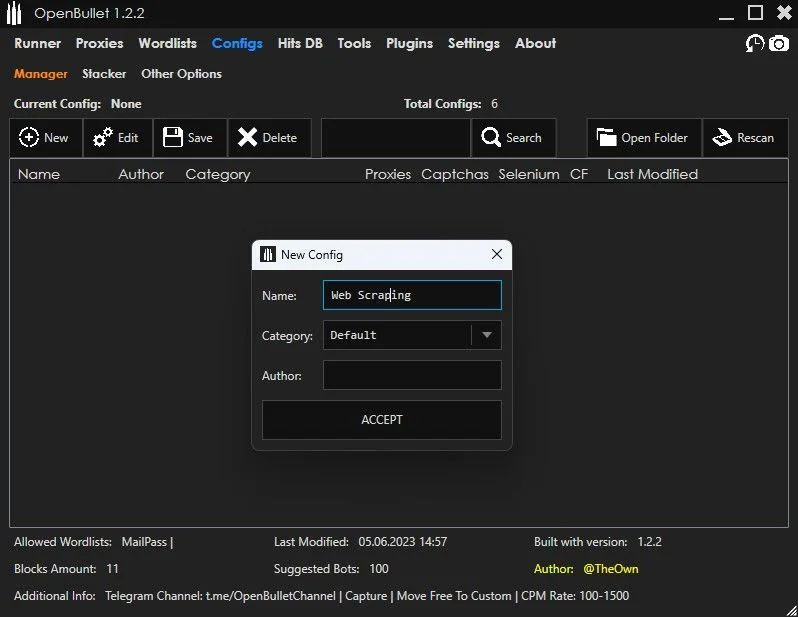Click the Edit button label
The width and height of the screenshot is (798, 617).
click(x=128, y=138)
